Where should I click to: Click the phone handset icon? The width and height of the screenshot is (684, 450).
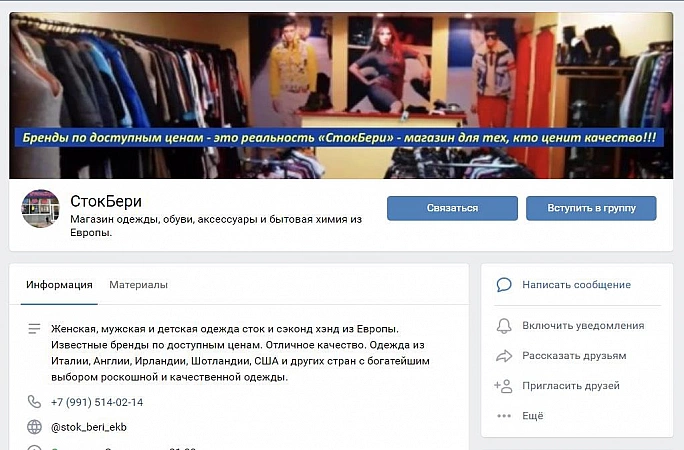coord(34,402)
